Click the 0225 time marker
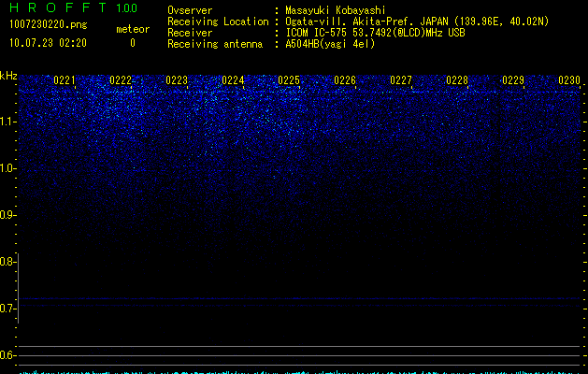The width and height of the screenshot is (588, 374). pos(289,80)
